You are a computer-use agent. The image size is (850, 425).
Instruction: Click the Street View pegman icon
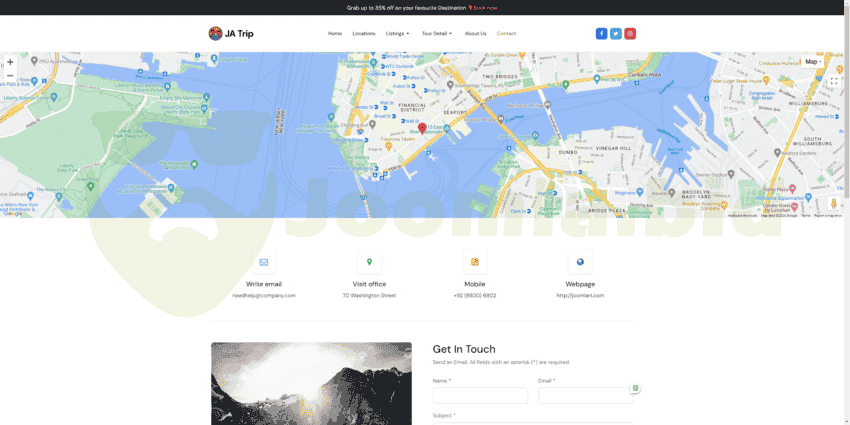833,203
